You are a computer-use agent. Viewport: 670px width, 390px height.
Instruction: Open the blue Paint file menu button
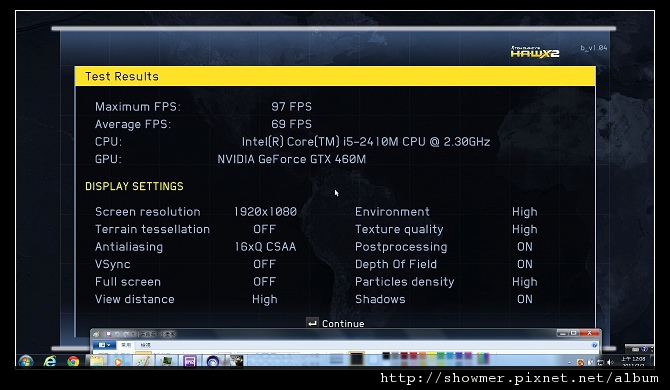tap(105, 345)
